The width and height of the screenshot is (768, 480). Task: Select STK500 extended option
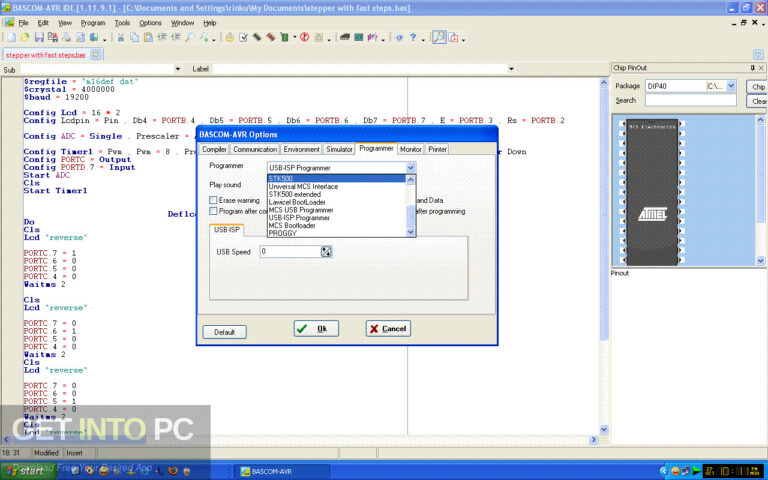[x=336, y=194]
